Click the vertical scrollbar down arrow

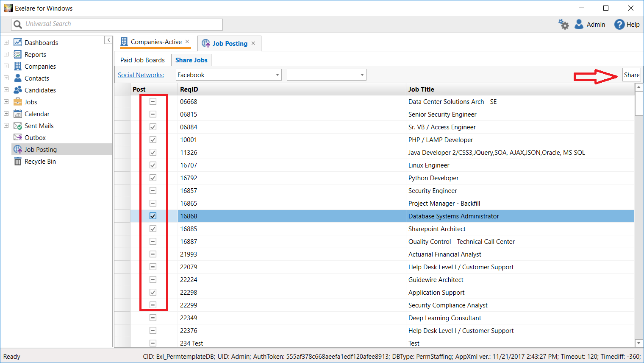pyautogui.click(x=639, y=343)
